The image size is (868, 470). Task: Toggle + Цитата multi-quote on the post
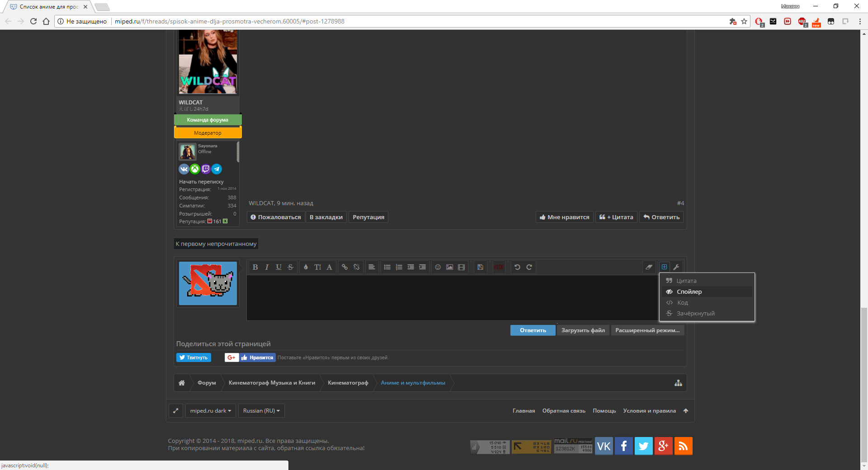pyautogui.click(x=616, y=217)
